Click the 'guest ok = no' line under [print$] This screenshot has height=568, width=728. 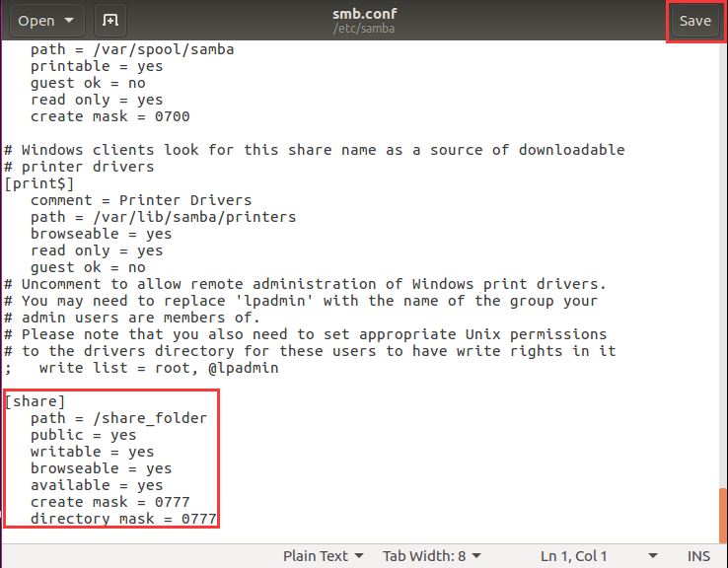88,267
